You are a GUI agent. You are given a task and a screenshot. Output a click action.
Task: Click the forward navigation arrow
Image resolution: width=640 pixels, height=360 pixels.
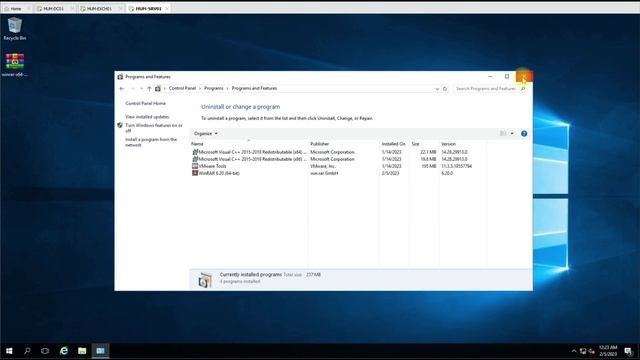click(133, 89)
